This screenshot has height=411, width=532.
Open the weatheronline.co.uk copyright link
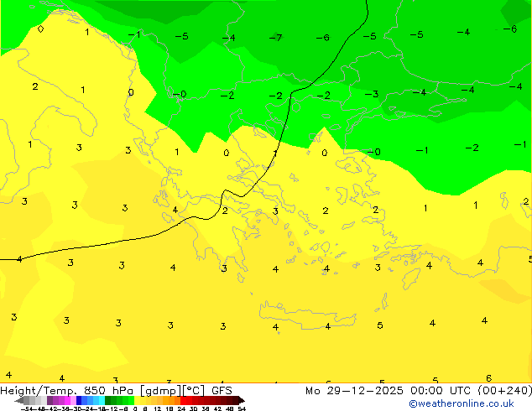point(462,403)
